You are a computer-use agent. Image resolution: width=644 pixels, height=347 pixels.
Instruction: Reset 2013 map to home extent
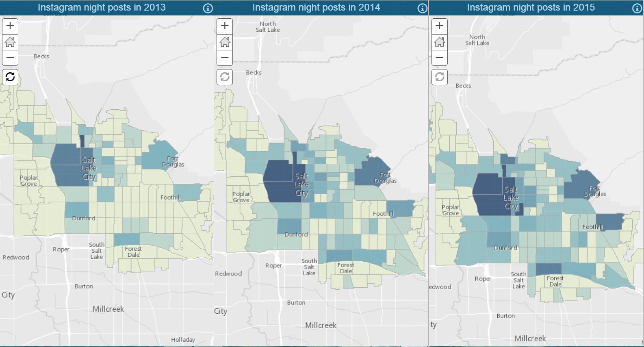[10, 42]
